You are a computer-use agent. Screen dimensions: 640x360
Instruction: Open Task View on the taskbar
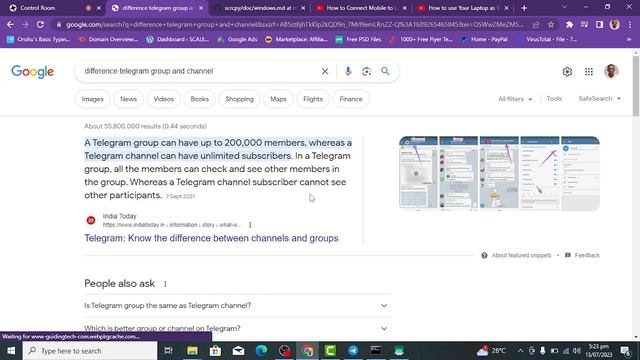point(168,351)
